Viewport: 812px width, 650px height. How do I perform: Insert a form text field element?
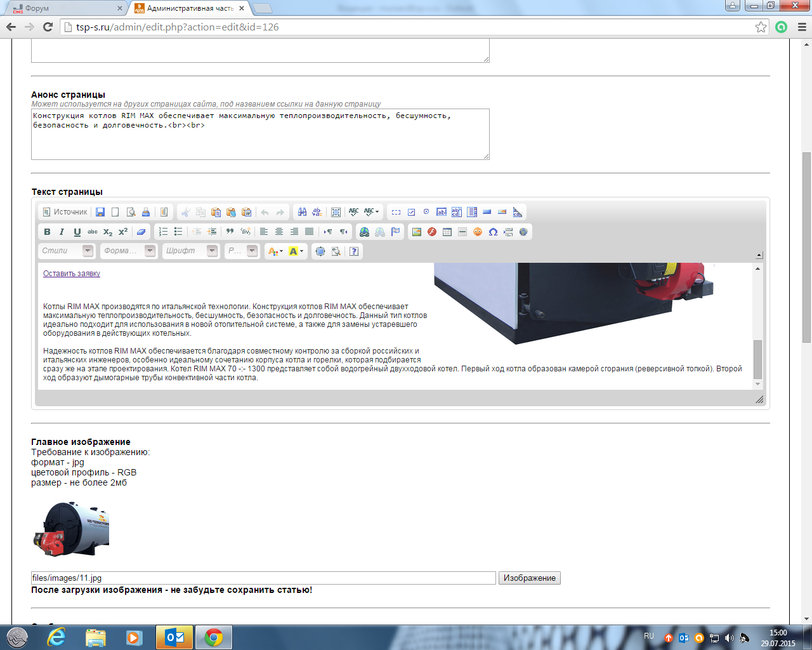point(442,212)
